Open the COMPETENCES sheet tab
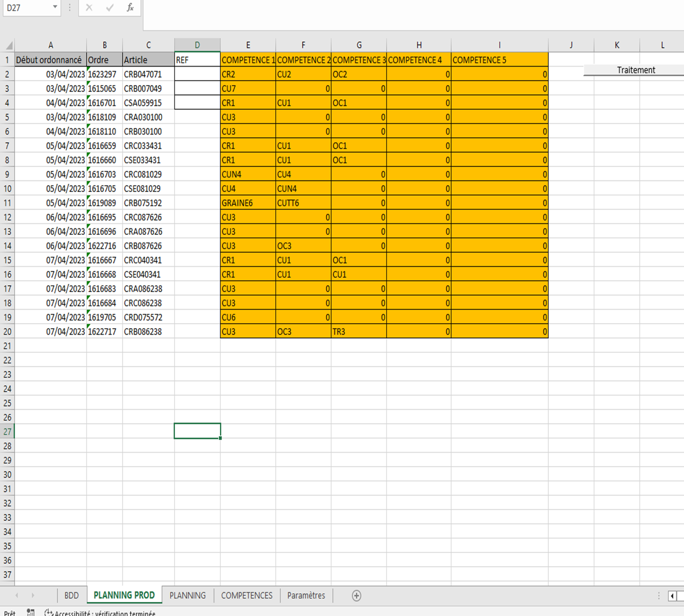This screenshot has height=616, width=684. point(247,595)
